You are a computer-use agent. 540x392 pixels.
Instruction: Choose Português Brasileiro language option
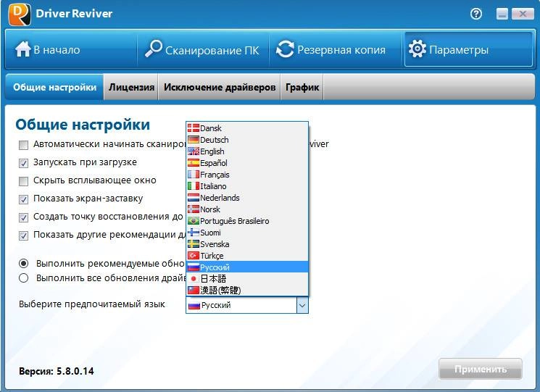click(247, 220)
